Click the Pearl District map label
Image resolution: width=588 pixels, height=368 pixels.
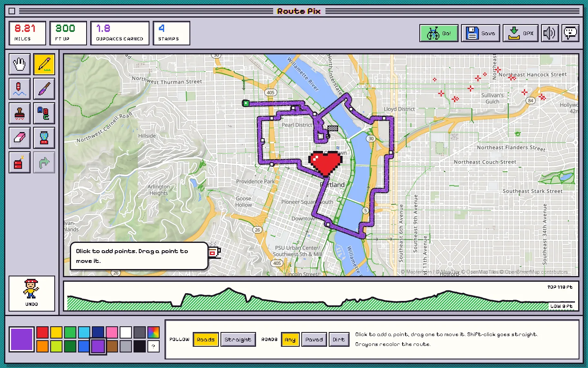click(x=297, y=125)
